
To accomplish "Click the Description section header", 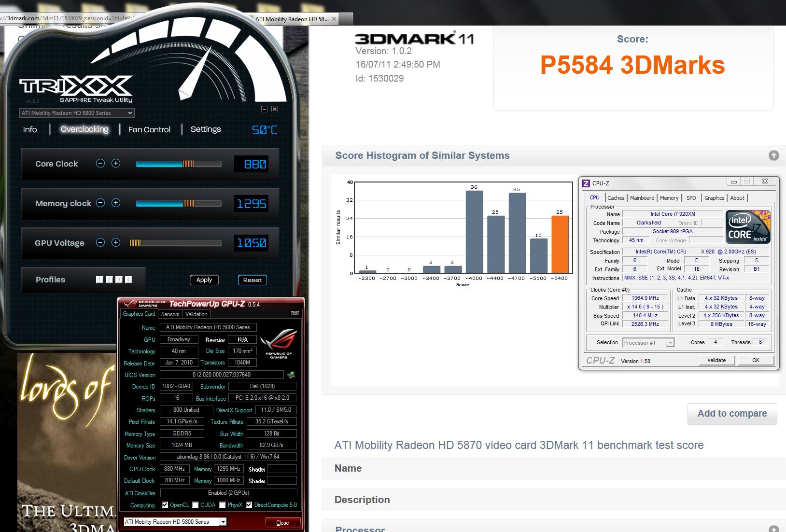I will coord(554,500).
